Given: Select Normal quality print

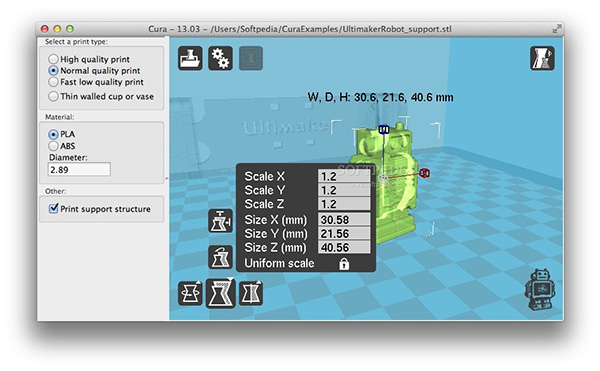Looking at the screenshot, I should [53, 70].
